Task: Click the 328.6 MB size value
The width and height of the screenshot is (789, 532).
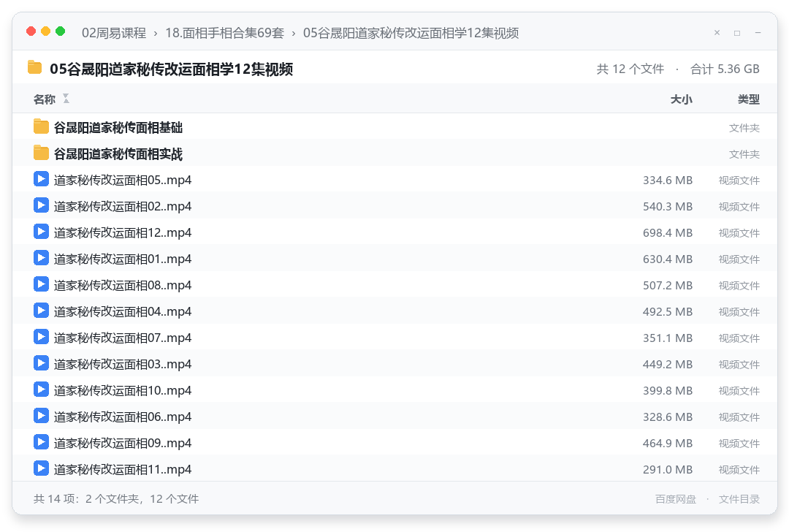Action: pos(667,417)
